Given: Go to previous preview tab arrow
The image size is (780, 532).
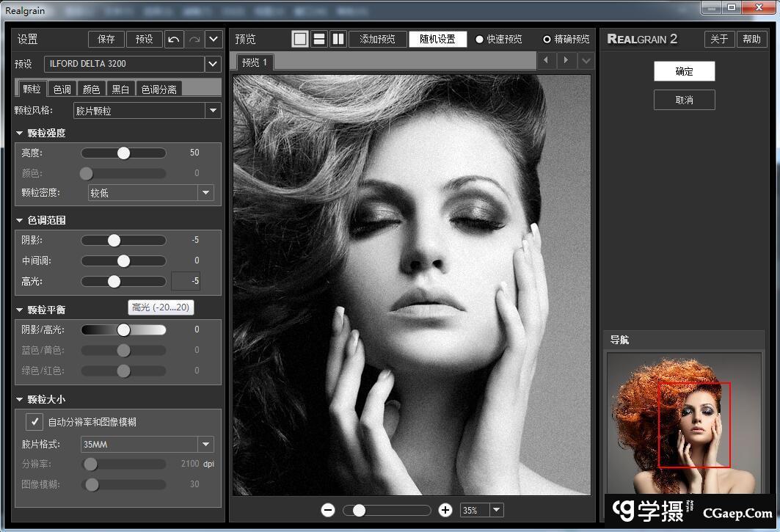Looking at the screenshot, I should click(545, 61).
